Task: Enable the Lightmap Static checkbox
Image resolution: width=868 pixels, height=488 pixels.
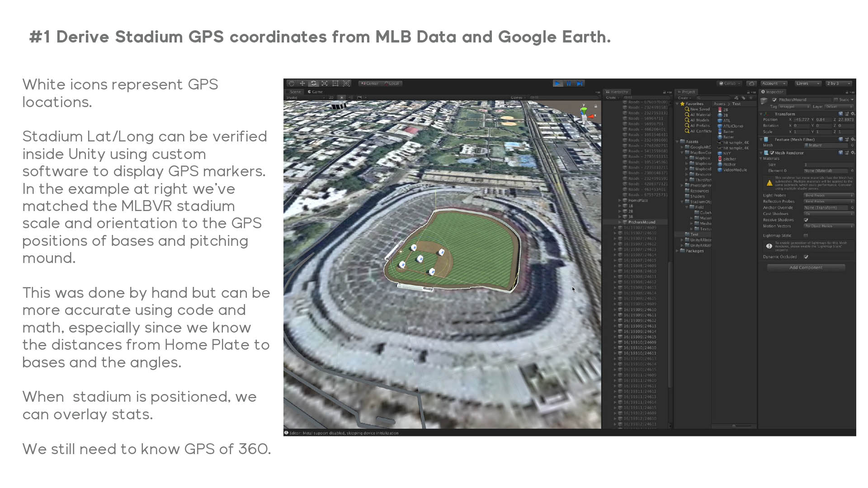Action: tap(806, 236)
